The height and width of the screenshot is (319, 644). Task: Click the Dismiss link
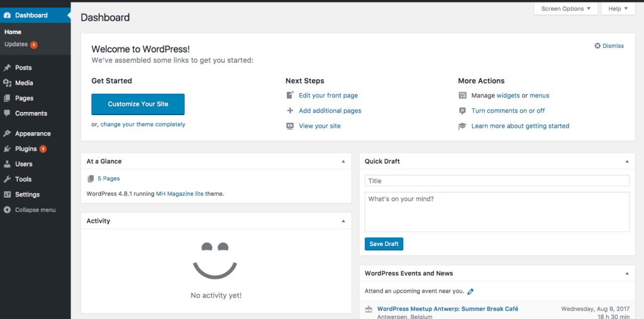pyautogui.click(x=613, y=46)
